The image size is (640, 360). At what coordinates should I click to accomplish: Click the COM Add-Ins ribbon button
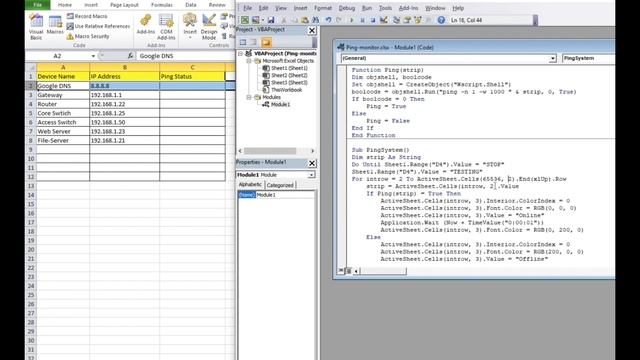pos(166,27)
